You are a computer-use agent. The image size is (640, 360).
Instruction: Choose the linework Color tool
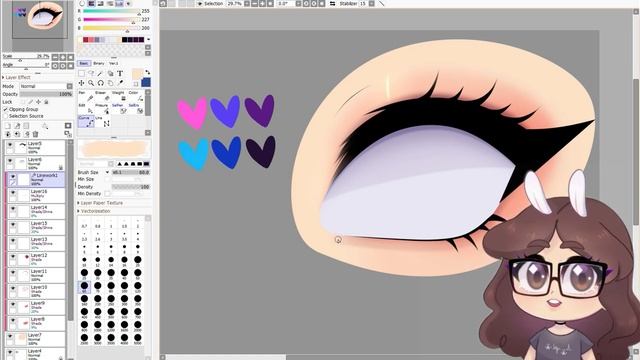(x=135, y=97)
